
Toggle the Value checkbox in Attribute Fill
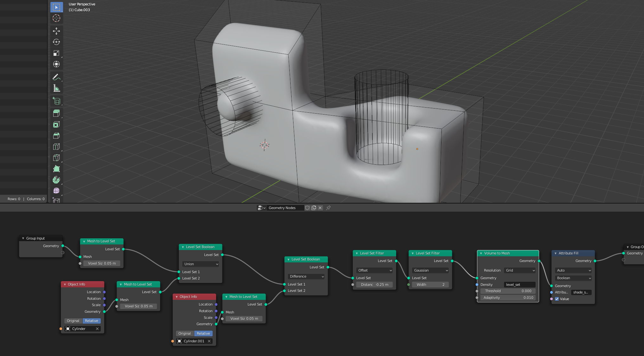(x=557, y=299)
